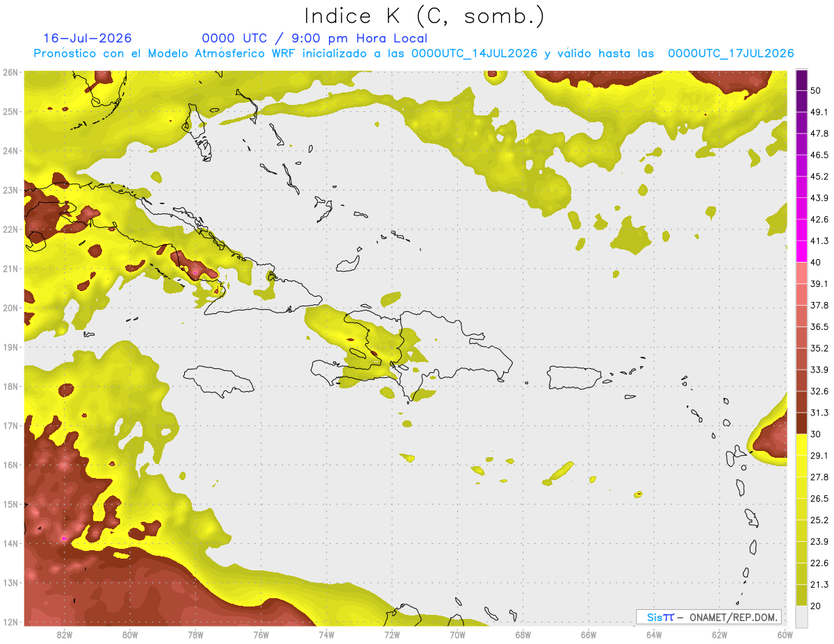
Task: Click the colorbar label "21.3"
Action: pyautogui.click(x=819, y=585)
